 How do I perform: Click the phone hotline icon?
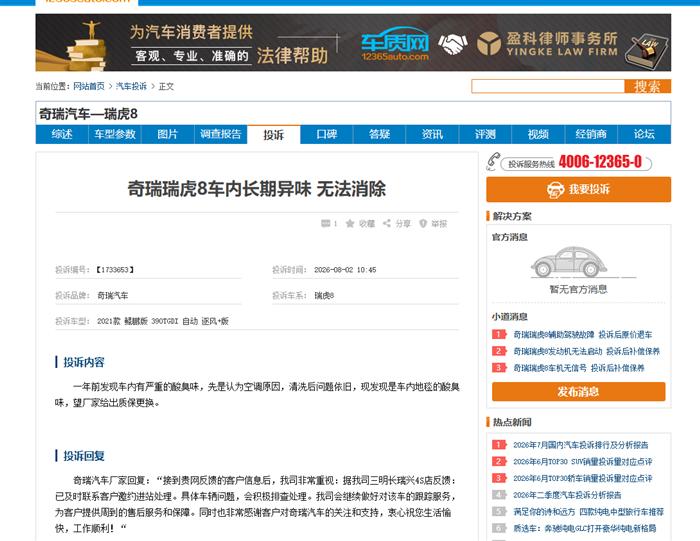coord(492,162)
